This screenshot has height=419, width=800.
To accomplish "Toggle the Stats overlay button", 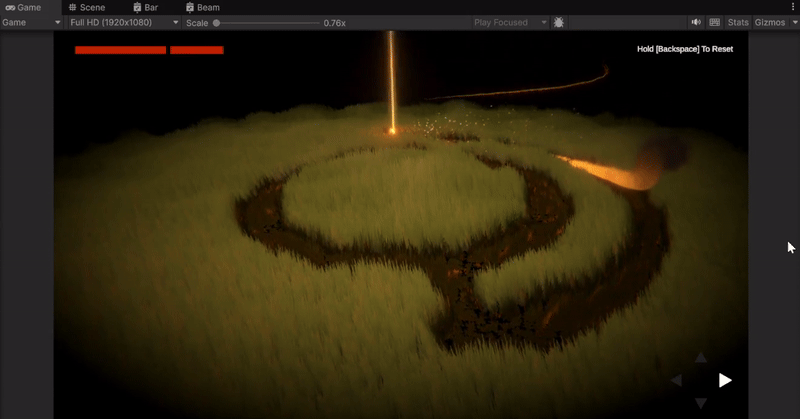I will coord(738,22).
